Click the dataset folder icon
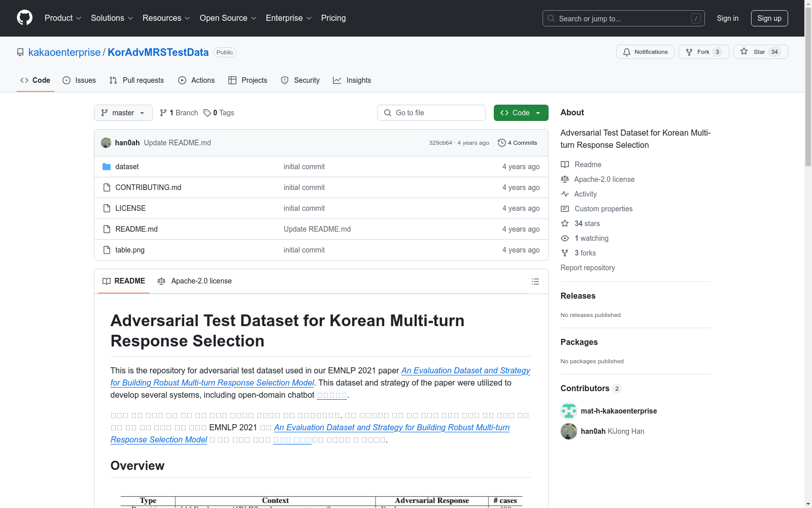The height and width of the screenshot is (508, 812). click(x=107, y=167)
